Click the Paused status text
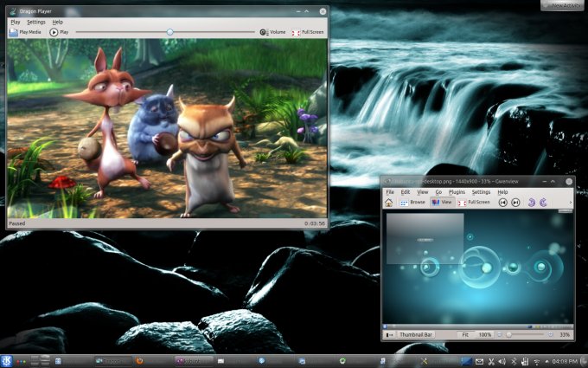588x368 pixels. [x=17, y=223]
